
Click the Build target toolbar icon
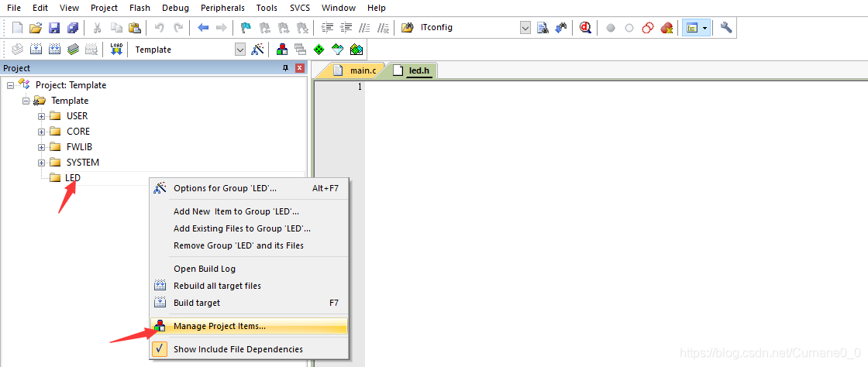pos(36,50)
